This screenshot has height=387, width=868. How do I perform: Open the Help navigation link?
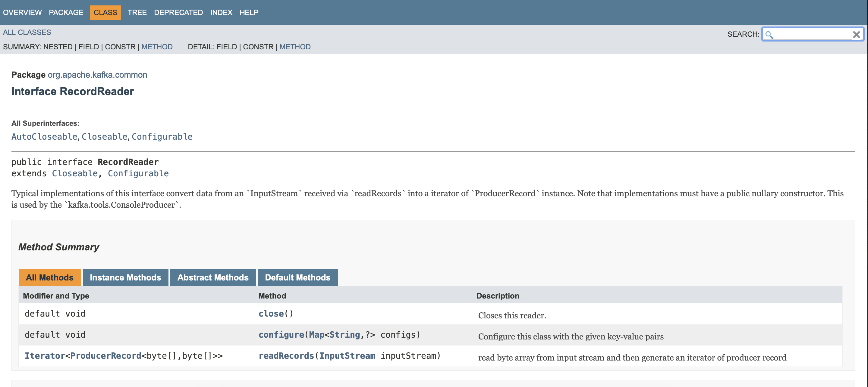[249, 12]
